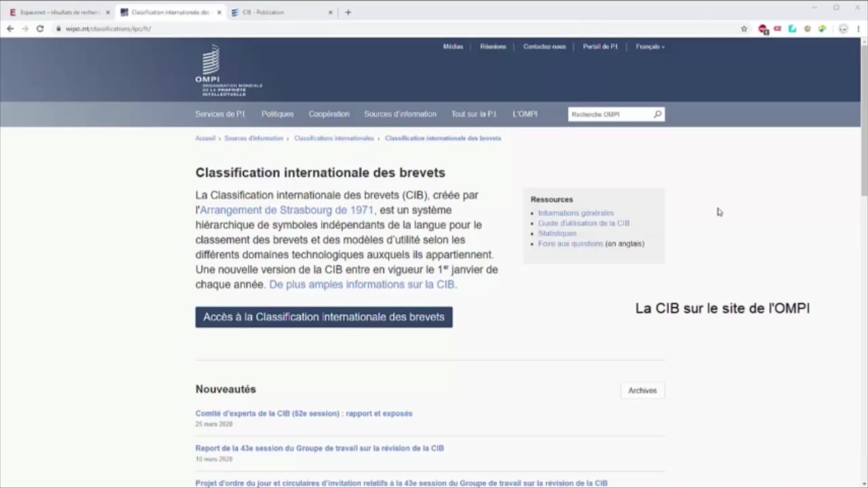
Task: Open the Chrome three-dot menu
Action: 858,29
